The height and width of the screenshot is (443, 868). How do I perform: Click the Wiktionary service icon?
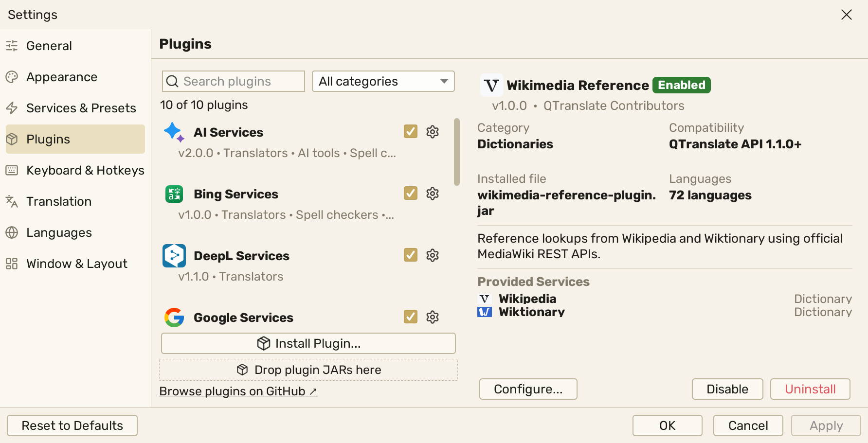(485, 312)
